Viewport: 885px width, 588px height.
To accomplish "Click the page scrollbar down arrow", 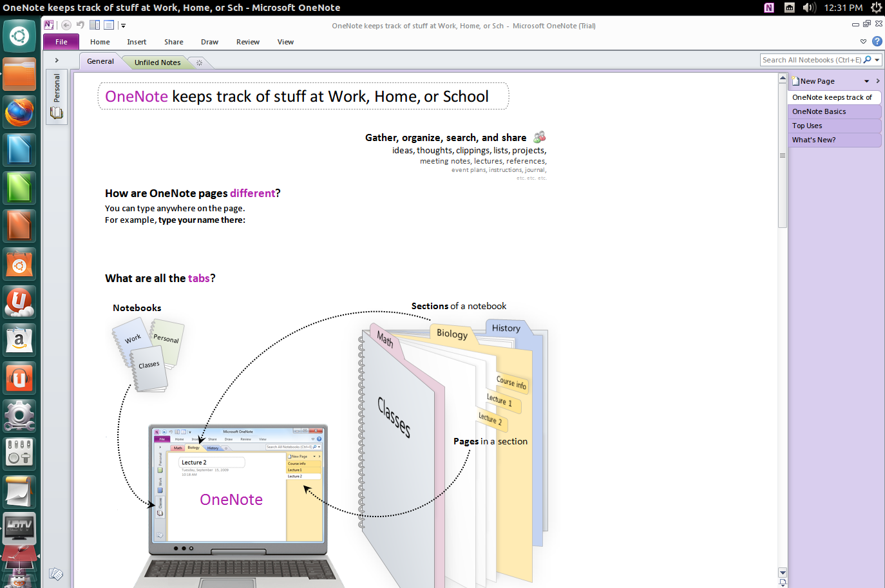I will click(783, 573).
